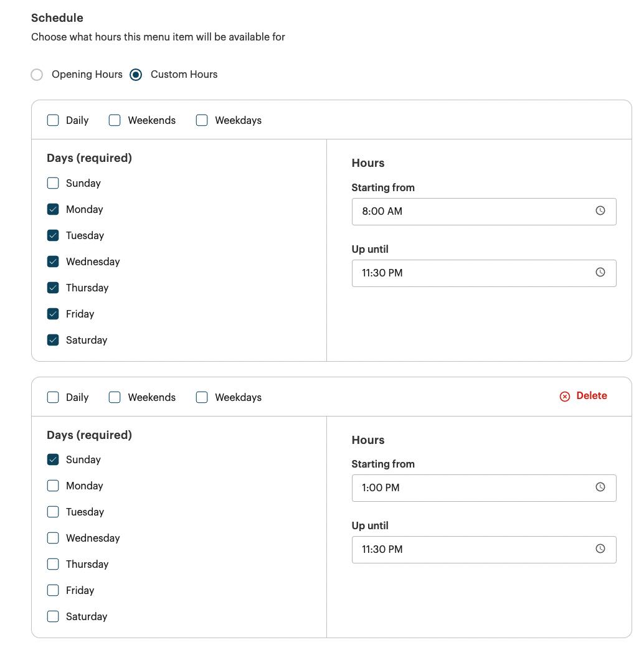Check Weekends in the first schedule
The image size is (644, 645).
click(115, 120)
